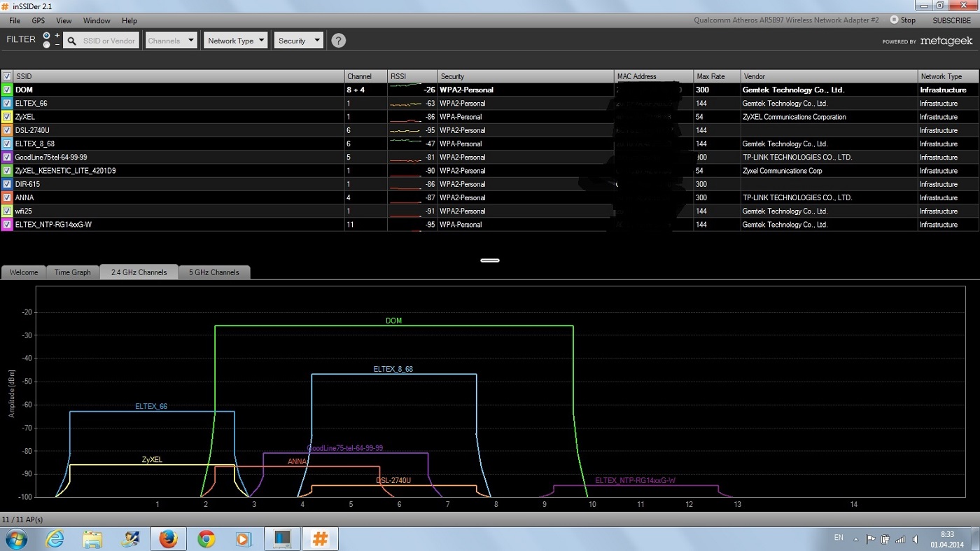Screen dimensions: 980x551
Task: Uncheck the DIR-615 network checkbox
Action: 7,184
